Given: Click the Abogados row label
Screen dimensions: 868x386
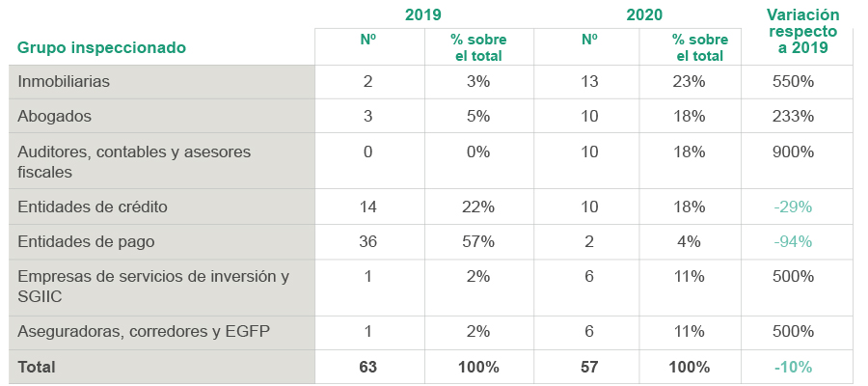Looking at the screenshot, I should coord(54,116).
